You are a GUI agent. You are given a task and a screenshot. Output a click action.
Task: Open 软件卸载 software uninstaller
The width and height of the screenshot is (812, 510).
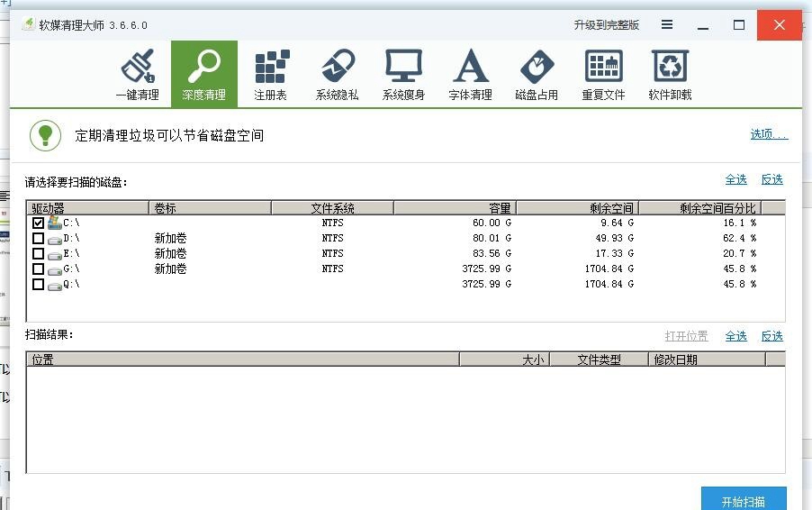tap(670, 74)
